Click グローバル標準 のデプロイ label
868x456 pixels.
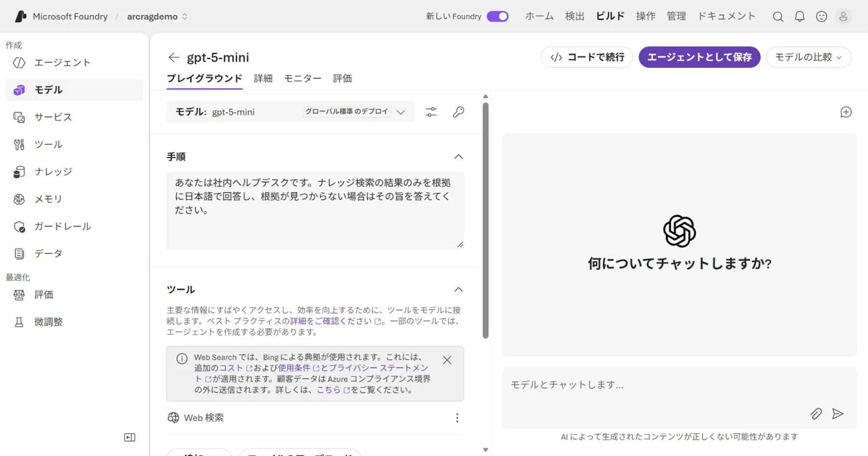point(347,112)
